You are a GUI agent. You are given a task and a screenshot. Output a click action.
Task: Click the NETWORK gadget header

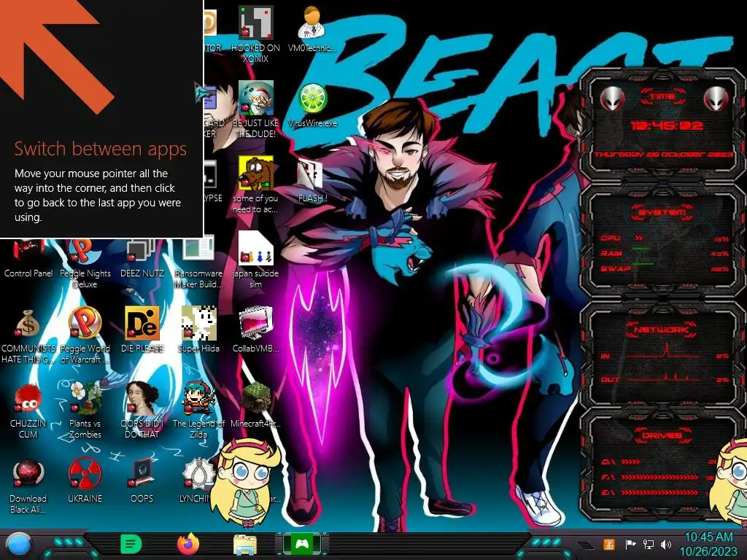(x=661, y=329)
